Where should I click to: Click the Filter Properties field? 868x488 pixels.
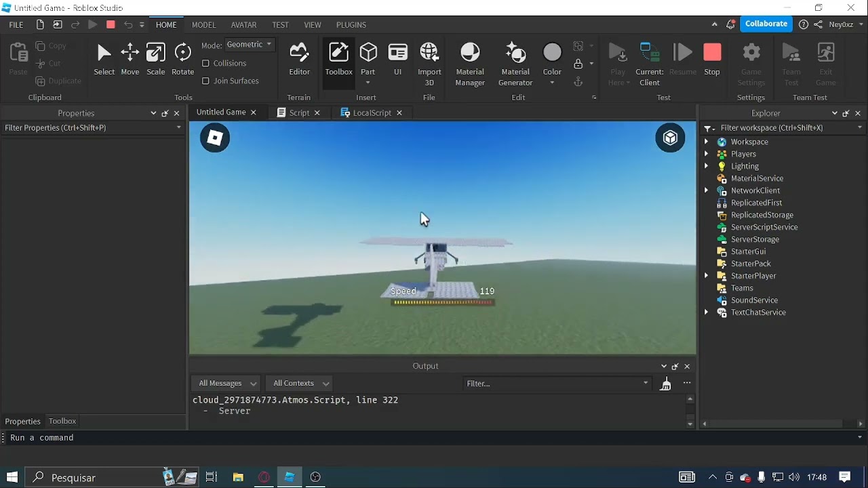click(93, 127)
